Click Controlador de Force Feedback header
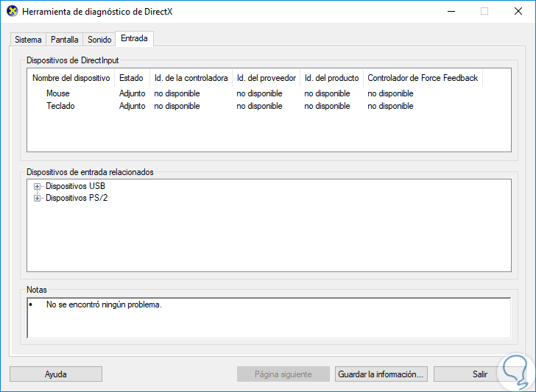 point(423,78)
